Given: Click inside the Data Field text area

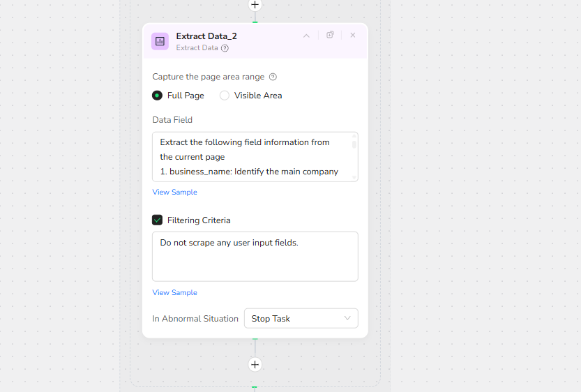Looking at the screenshot, I should click(x=251, y=156).
